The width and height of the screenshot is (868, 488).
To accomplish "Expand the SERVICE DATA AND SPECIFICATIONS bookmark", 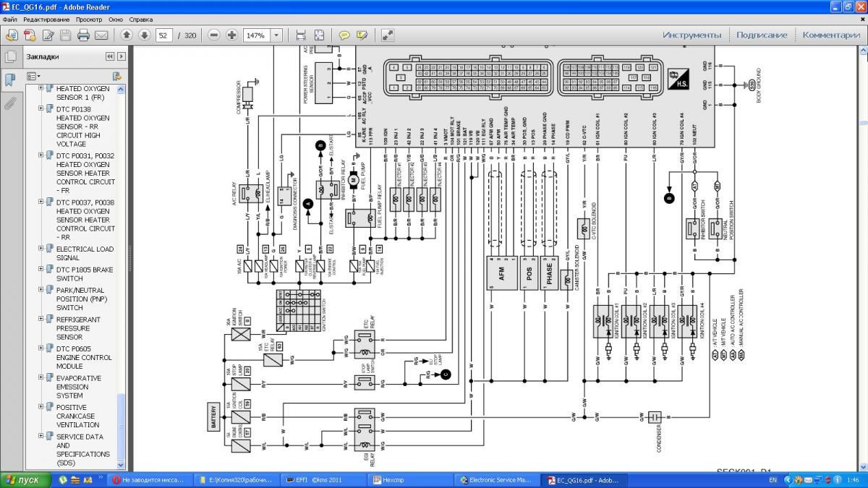I will 41,437.
